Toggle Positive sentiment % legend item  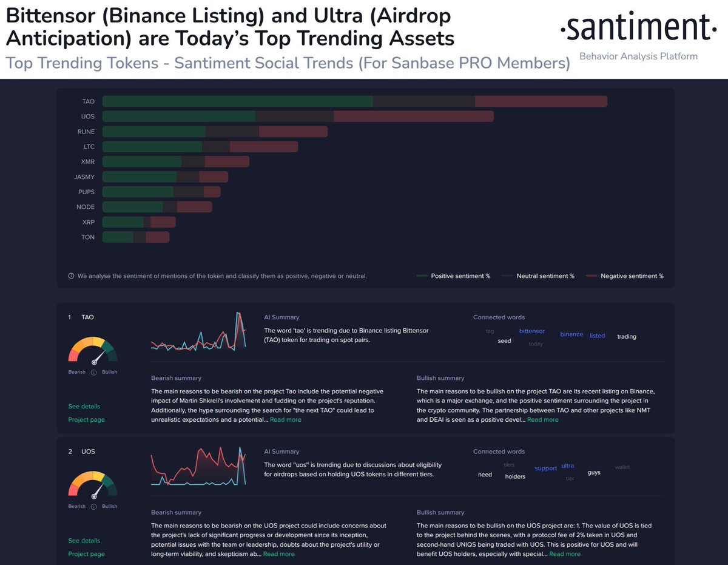pyautogui.click(x=454, y=276)
